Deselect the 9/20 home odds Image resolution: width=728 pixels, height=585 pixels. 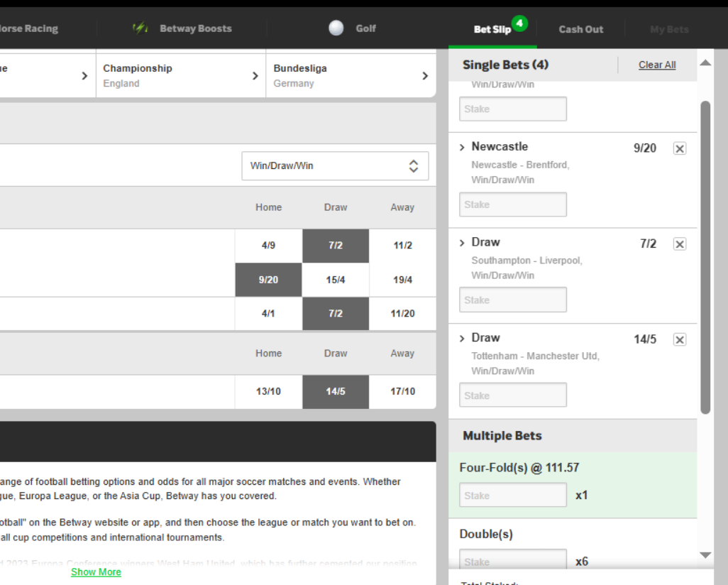(x=268, y=280)
